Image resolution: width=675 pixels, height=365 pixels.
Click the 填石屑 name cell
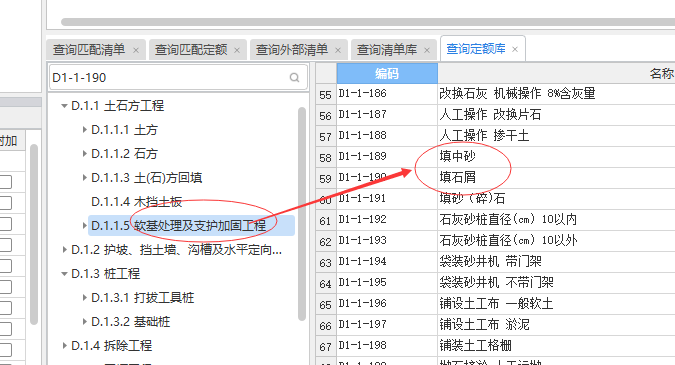tap(556, 177)
